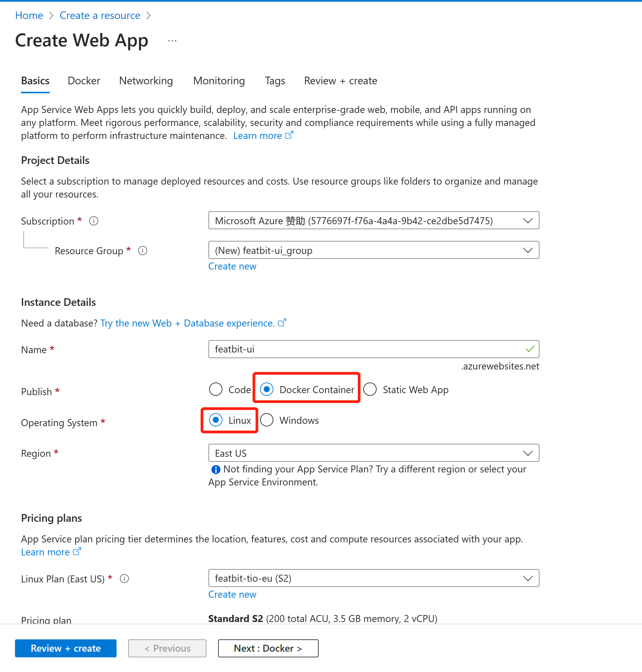
Task: Open the Linux Plan dropdown featbit-tio-eu (S2)
Action: [374, 578]
